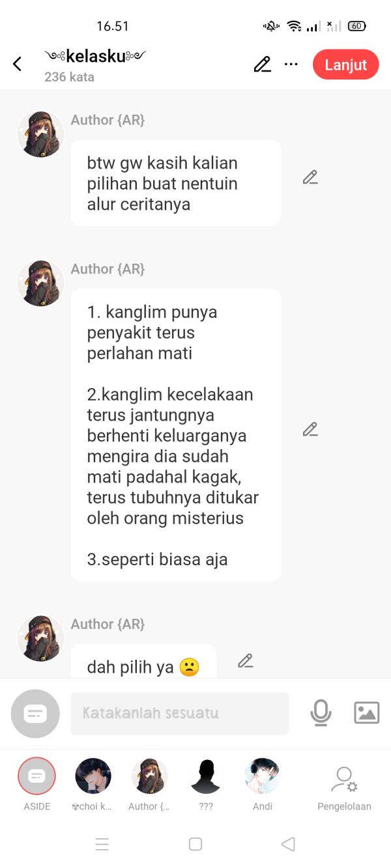
Task: Tap Author avatar on first message
Action: click(40, 134)
